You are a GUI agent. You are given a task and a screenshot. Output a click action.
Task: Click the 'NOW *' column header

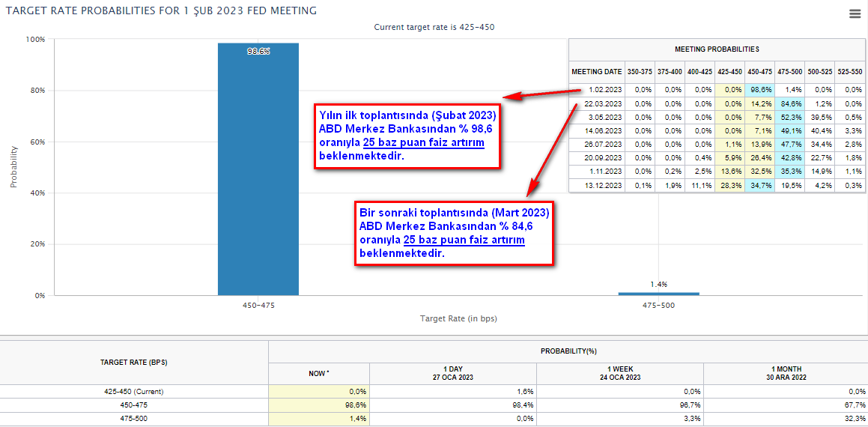pyautogui.click(x=319, y=374)
